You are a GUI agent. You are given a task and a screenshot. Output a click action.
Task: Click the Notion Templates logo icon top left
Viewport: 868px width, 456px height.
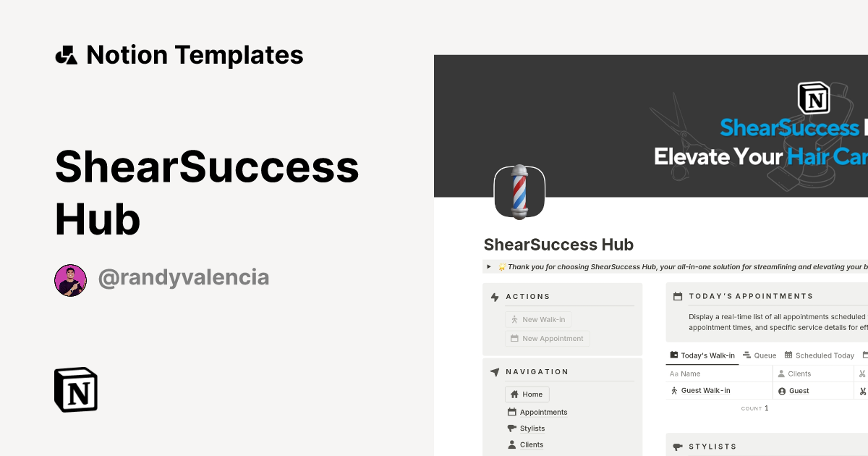tap(66, 54)
